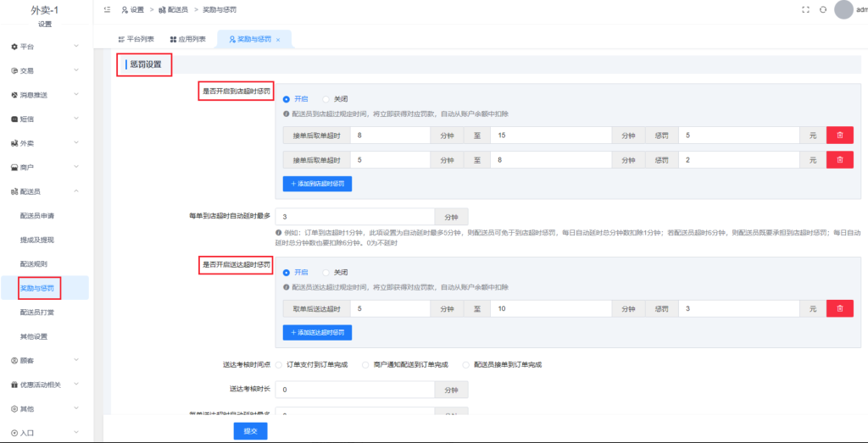Select 关闭 for 送达超时惩罚
Screen dimensions: 868x443
(x=327, y=273)
